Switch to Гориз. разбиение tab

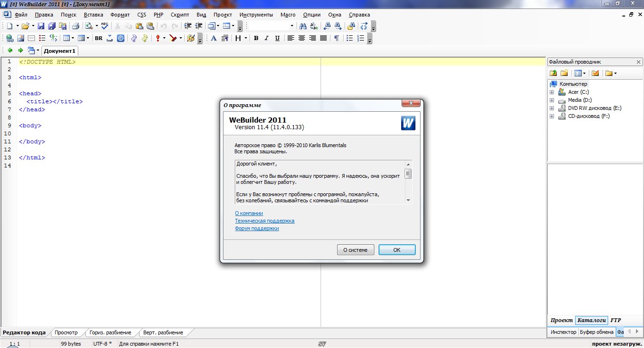(x=110, y=332)
